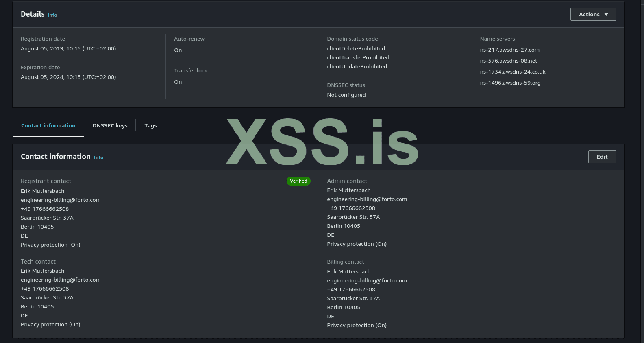Click the green Verified badge

[298, 181]
